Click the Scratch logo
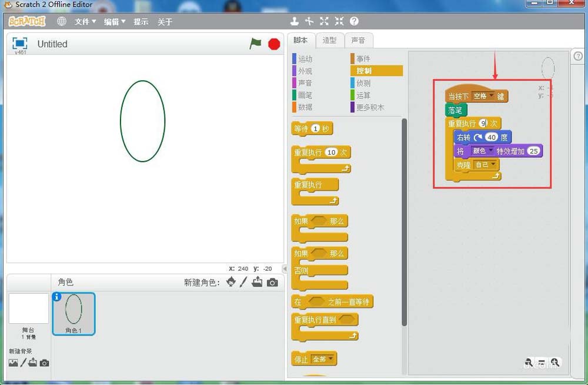The image size is (588, 385). tap(27, 21)
